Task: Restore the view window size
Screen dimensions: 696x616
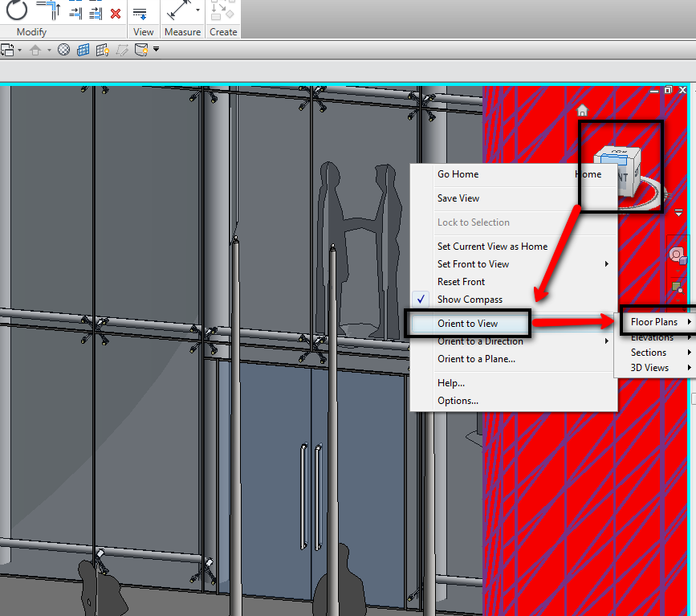Action: click(668, 90)
